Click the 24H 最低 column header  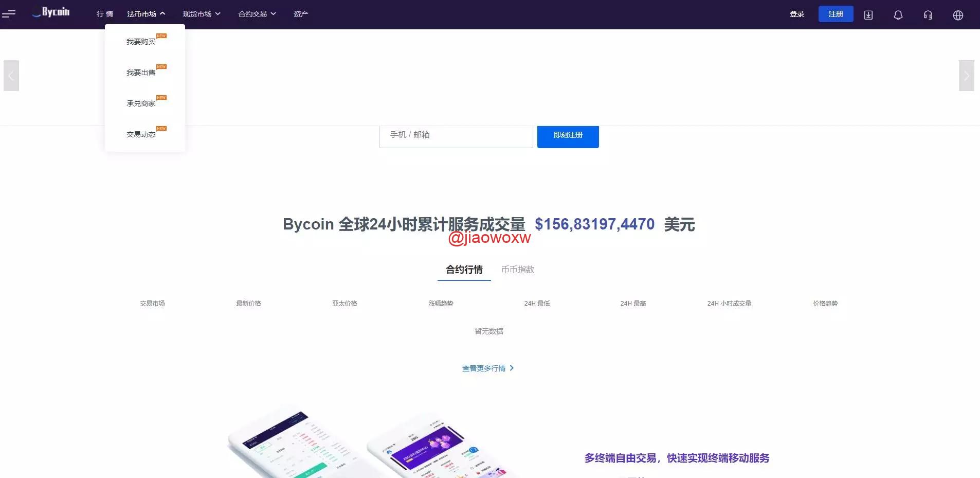click(537, 304)
